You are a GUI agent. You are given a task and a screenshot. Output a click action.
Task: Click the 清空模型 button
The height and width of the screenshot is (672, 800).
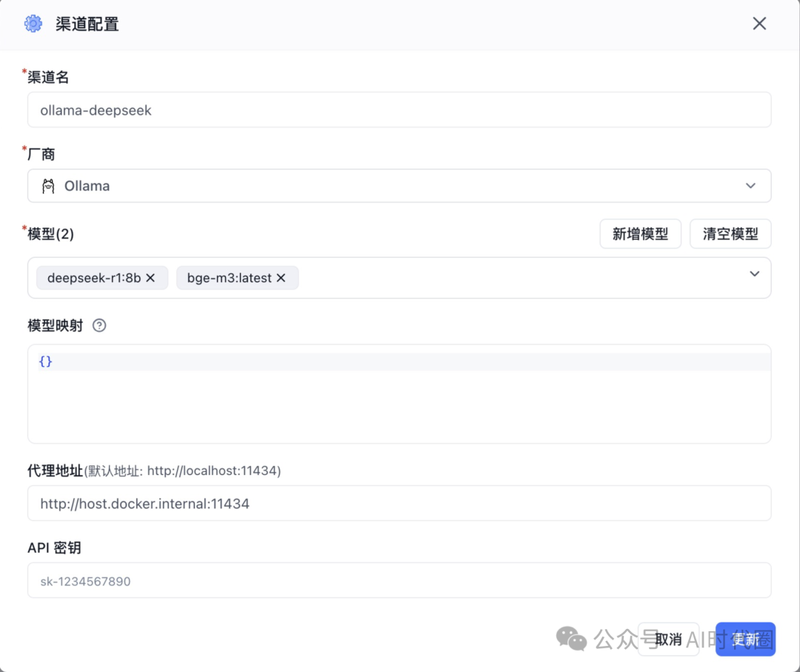click(x=730, y=233)
